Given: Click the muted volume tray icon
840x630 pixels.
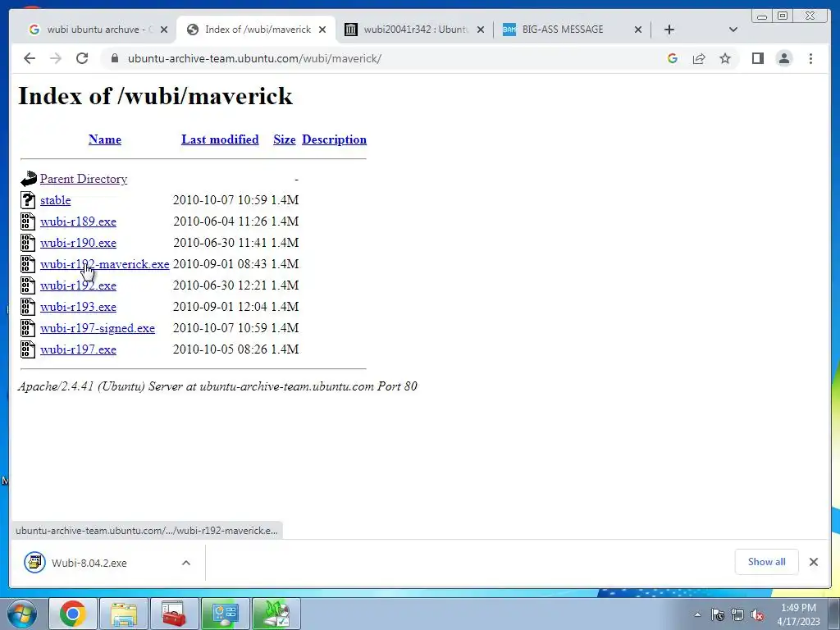Looking at the screenshot, I should coord(757,615).
